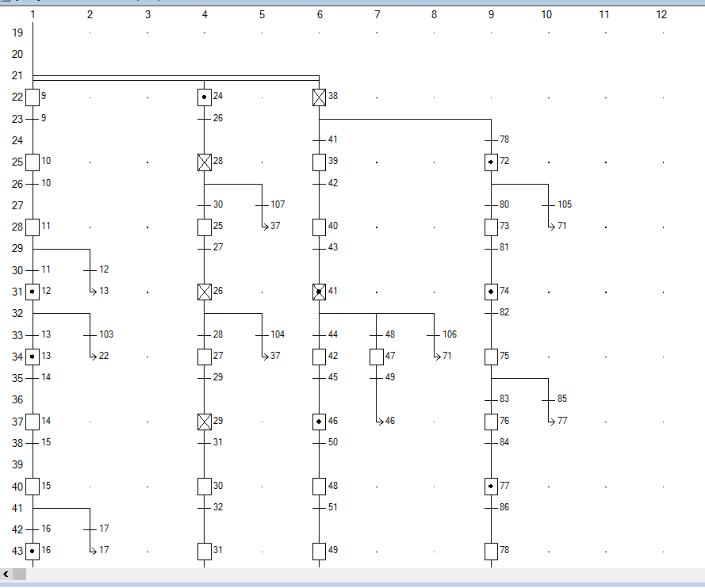Select row header 21
This screenshot has width=705, height=588.
pos(17,75)
